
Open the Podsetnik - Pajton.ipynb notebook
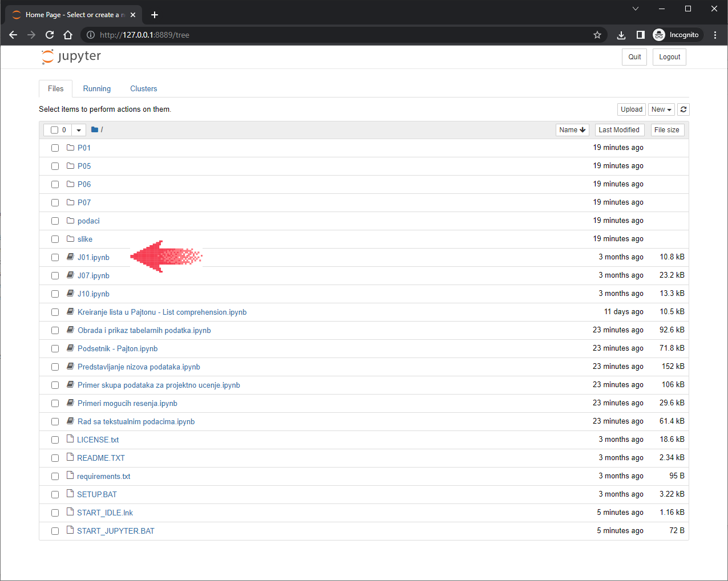(118, 349)
